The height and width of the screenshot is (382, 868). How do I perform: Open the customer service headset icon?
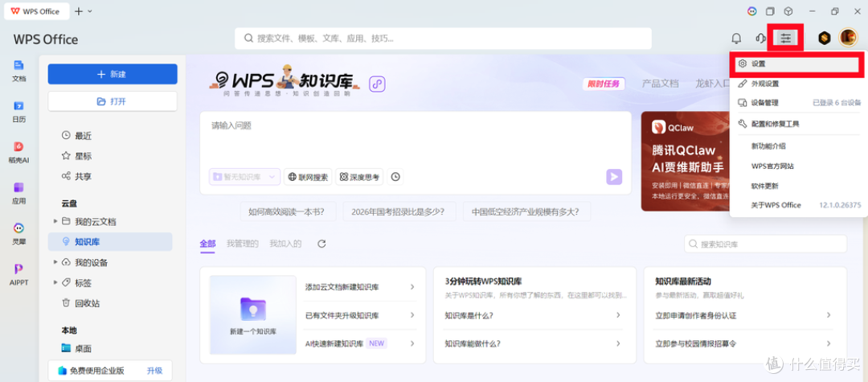[761, 39]
